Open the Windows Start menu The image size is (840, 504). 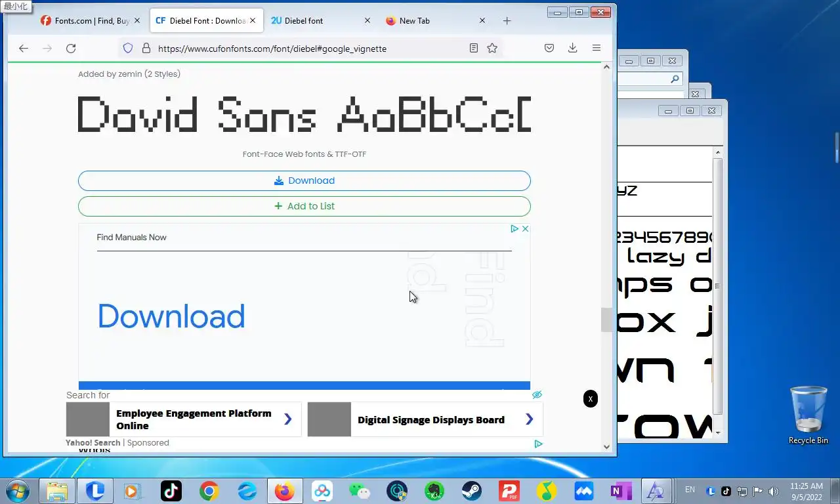point(17,491)
